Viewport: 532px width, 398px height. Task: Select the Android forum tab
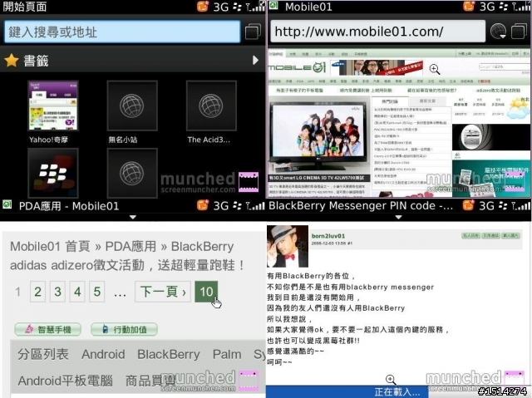coord(103,354)
